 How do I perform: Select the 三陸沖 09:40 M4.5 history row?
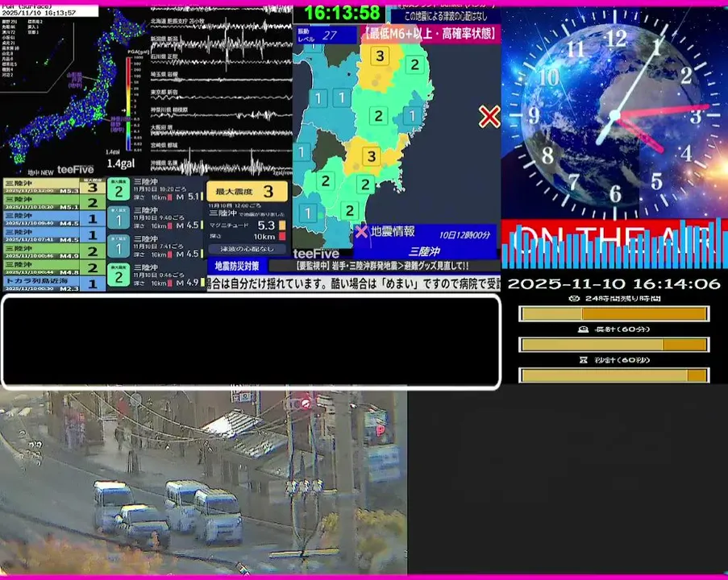point(54,218)
